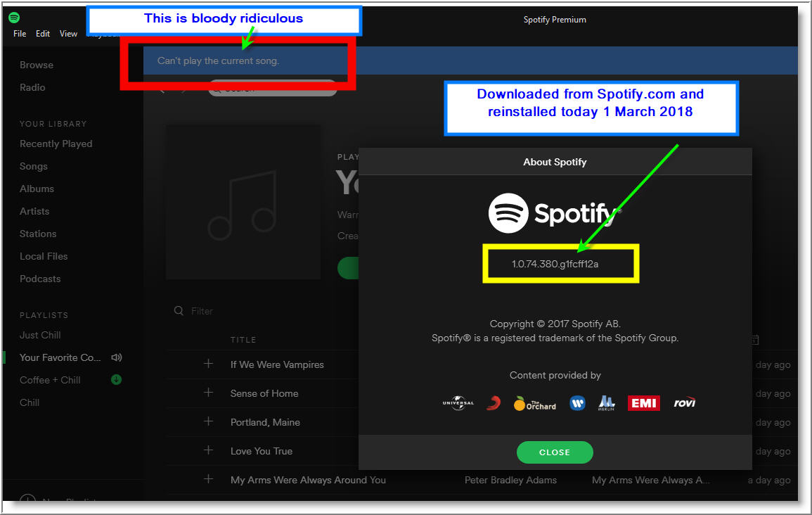Open Stations in the sidebar
This screenshot has width=812, height=515.
pyautogui.click(x=38, y=234)
